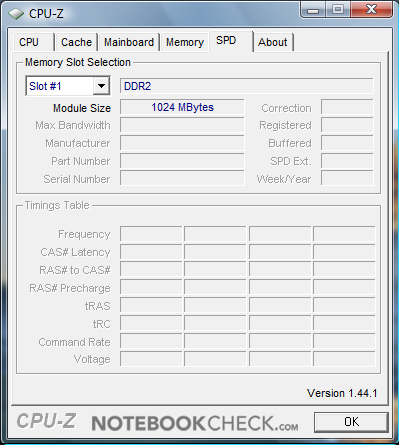Click the 1024 MBytes module size field
This screenshot has width=399, height=445.
click(182, 107)
